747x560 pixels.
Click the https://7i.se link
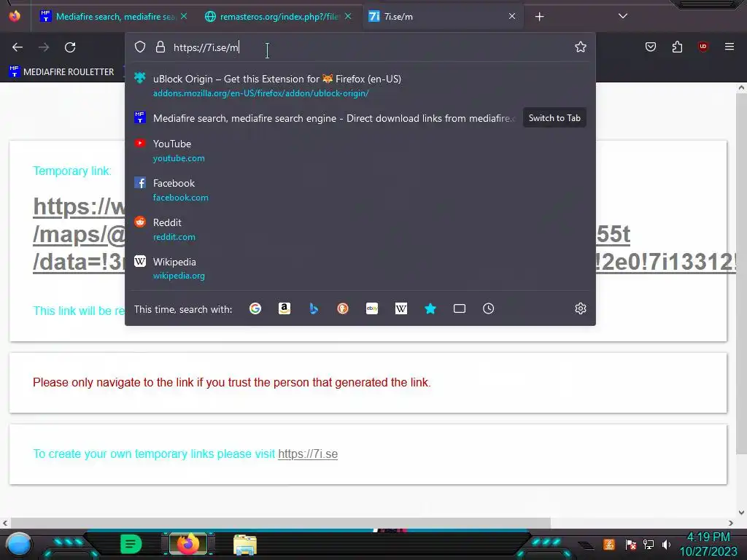(308, 454)
